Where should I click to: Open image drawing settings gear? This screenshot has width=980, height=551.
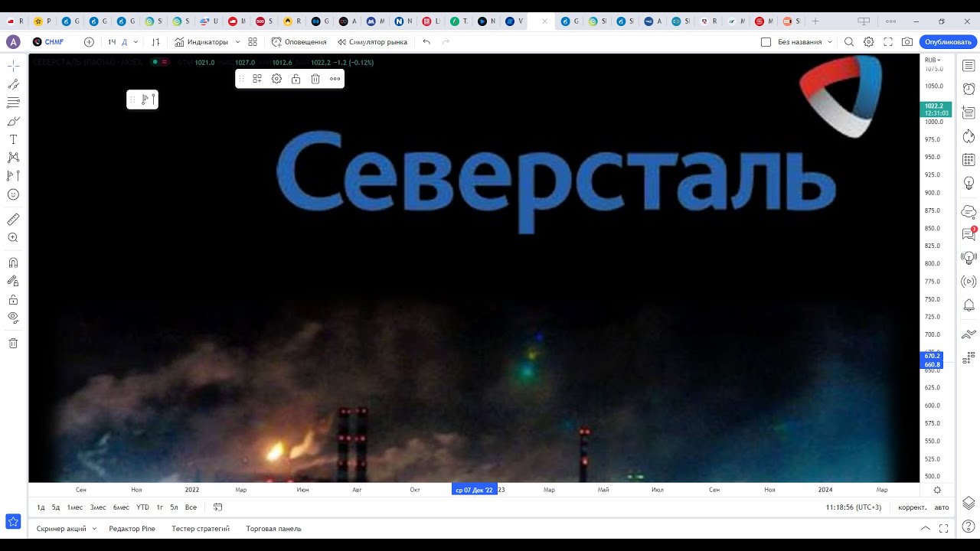pos(276,79)
